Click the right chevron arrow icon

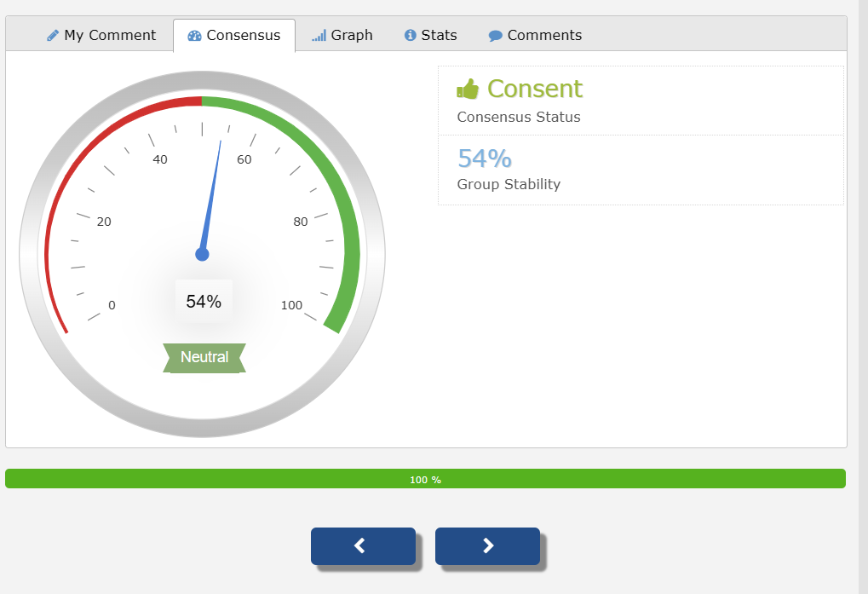click(488, 545)
